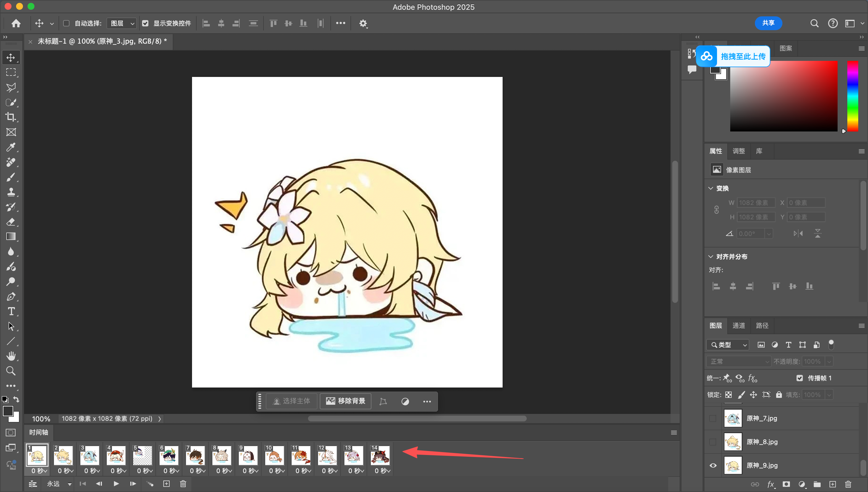Open the Home screen icon
The width and height of the screenshot is (868, 492).
16,23
